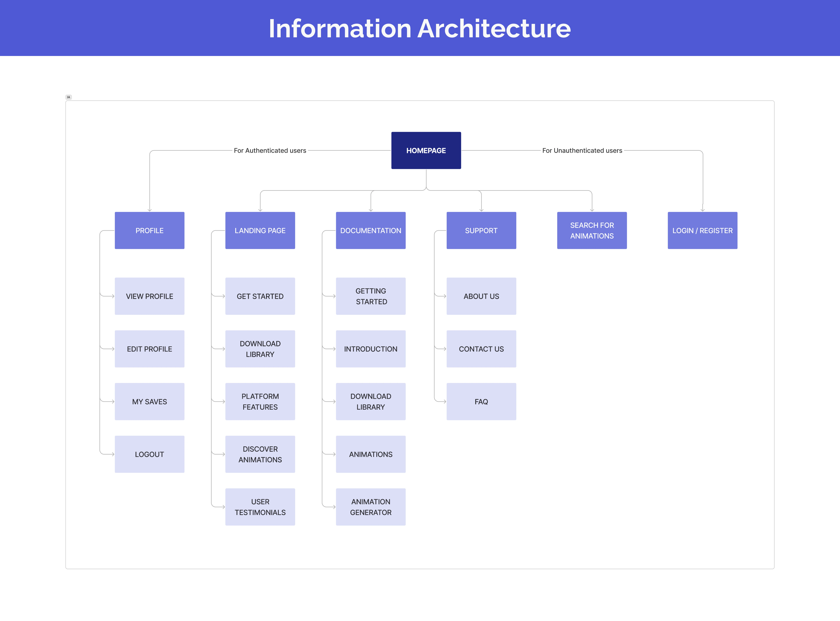Select the INTRODUCTION node
Screen dimensions: 840x621
click(370, 349)
